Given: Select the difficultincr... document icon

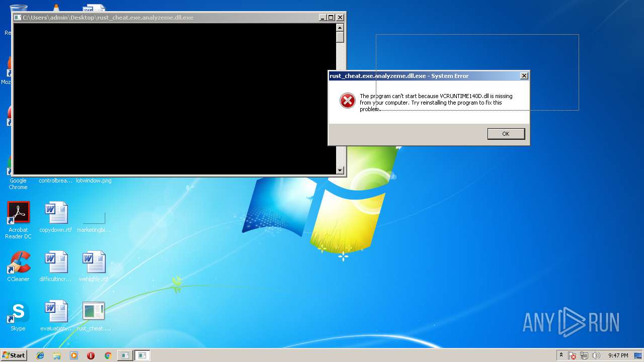Looking at the screenshot, I should [x=56, y=266].
